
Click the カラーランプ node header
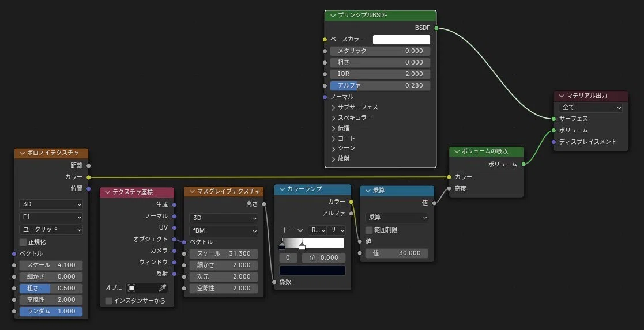[312, 189]
